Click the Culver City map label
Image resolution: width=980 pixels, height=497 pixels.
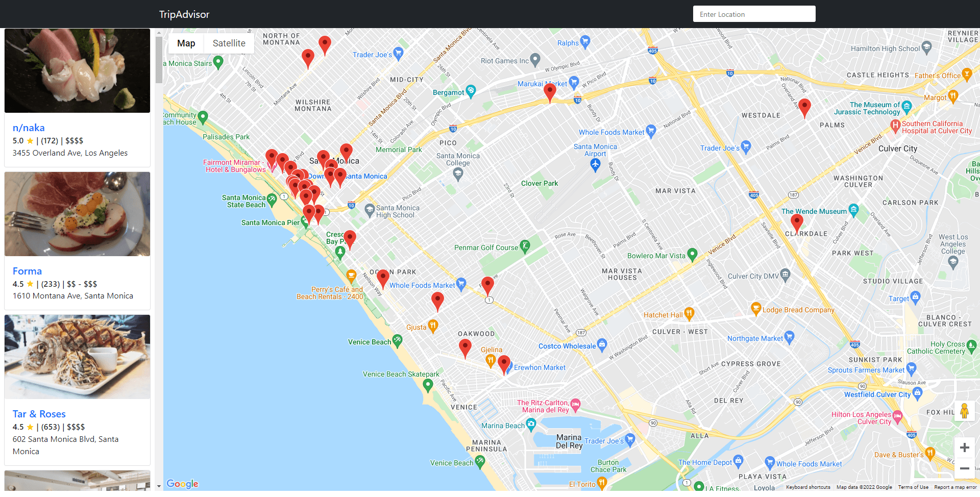898,148
